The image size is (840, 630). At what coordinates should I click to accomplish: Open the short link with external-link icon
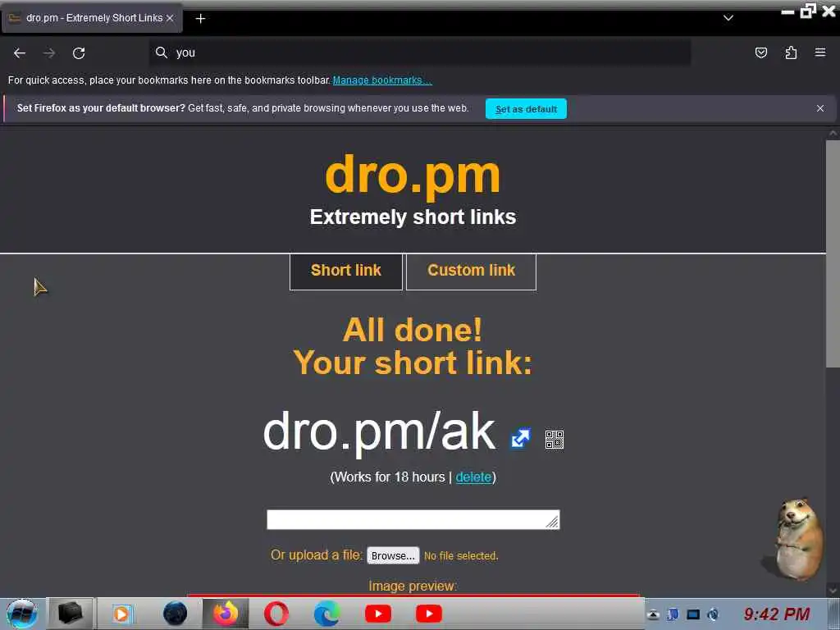point(521,438)
